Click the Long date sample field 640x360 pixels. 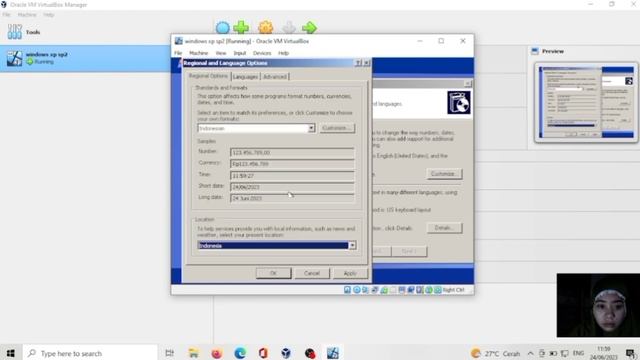pyautogui.click(x=292, y=198)
